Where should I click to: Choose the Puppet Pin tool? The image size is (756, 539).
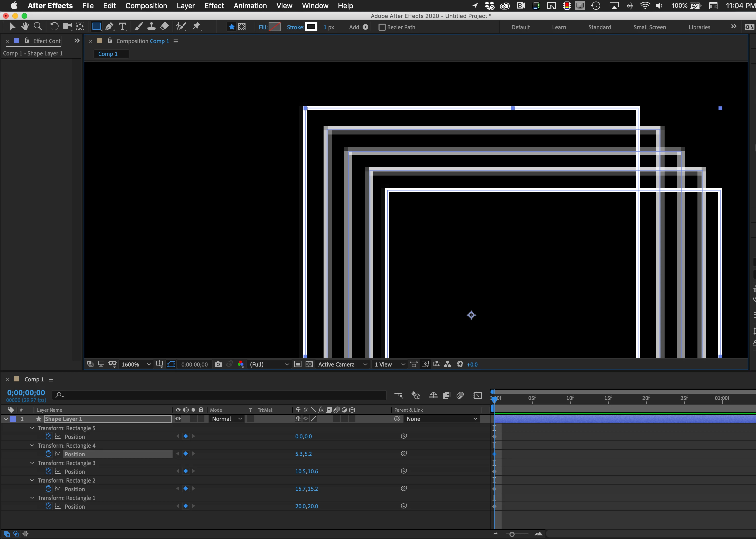(196, 26)
